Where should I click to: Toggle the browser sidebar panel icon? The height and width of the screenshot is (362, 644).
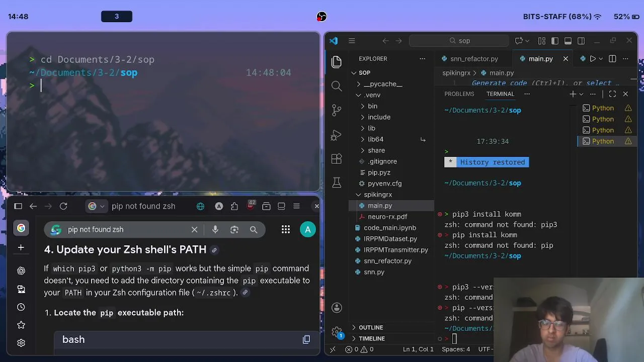click(18, 206)
